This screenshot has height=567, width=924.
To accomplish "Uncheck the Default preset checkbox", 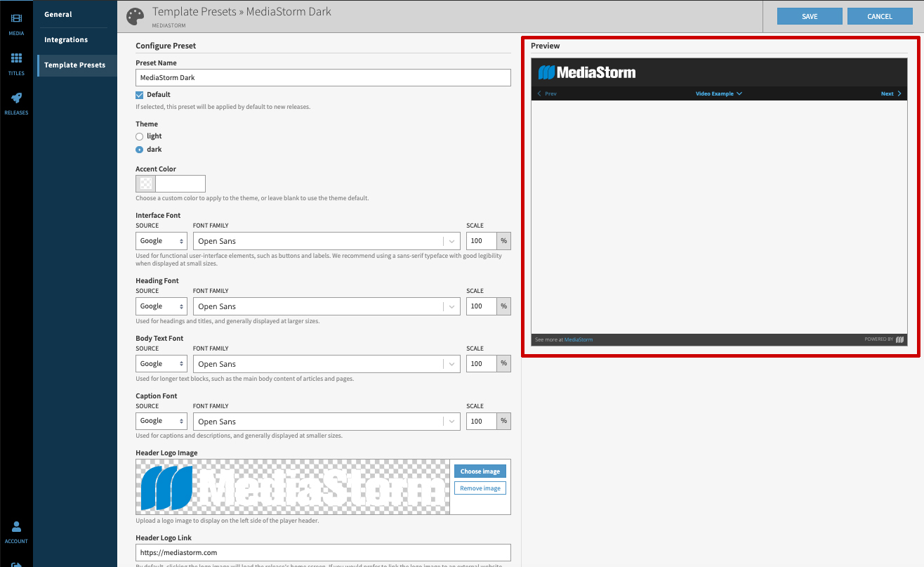I will 138,94.
